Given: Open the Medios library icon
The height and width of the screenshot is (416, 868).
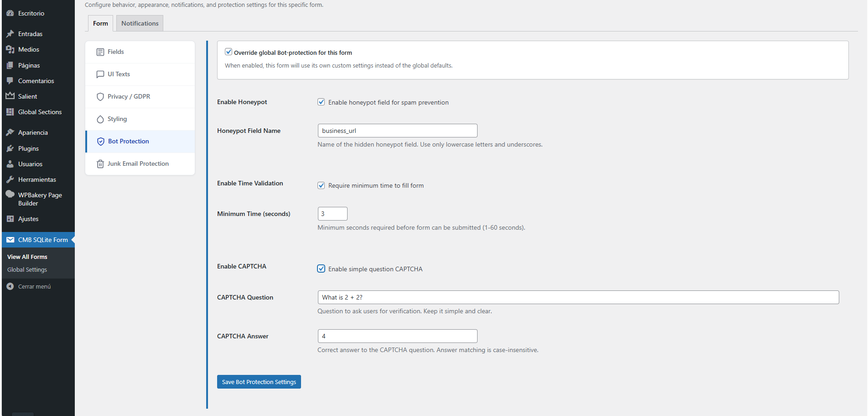Looking at the screenshot, I should [10, 49].
